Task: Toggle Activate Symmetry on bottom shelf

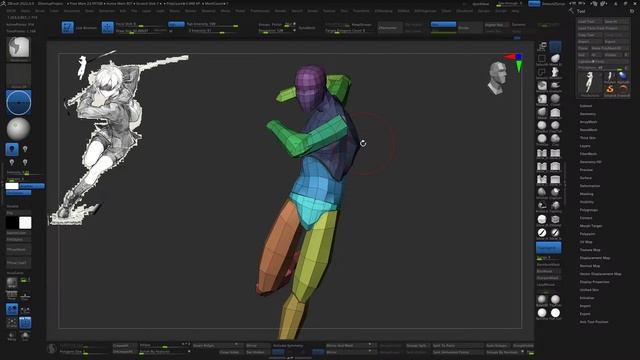Action: point(288,345)
